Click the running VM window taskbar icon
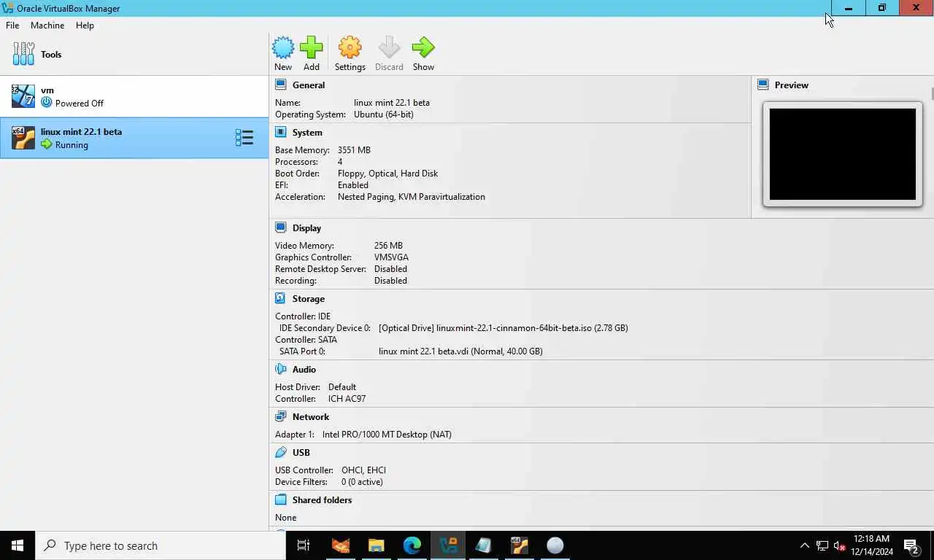The height and width of the screenshot is (560, 934). click(x=520, y=545)
